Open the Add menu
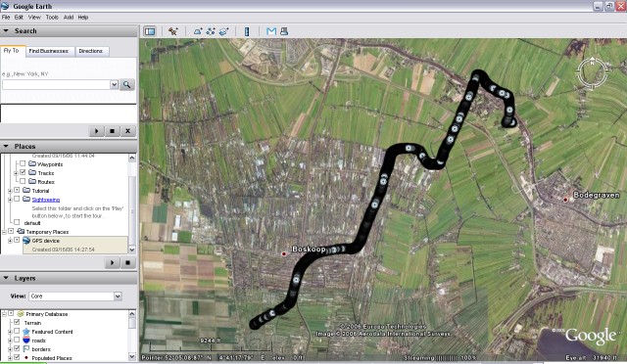627x364 pixels. (69, 18)
